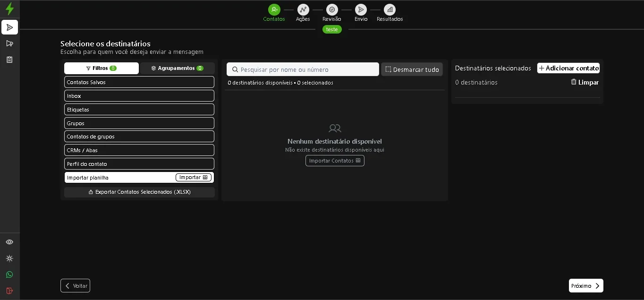Expand the Perfil do contato filter

139,164
